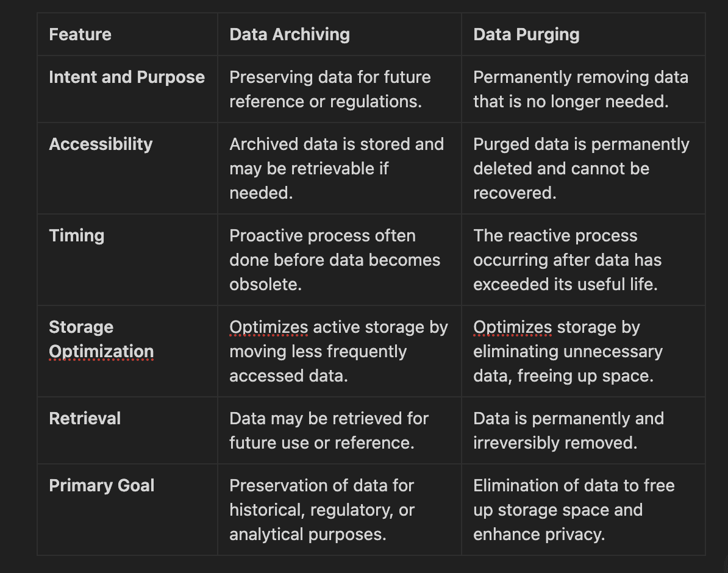Select the "Accessibility" row label
This screenshot has height=573, width=728.
[101, 144]
